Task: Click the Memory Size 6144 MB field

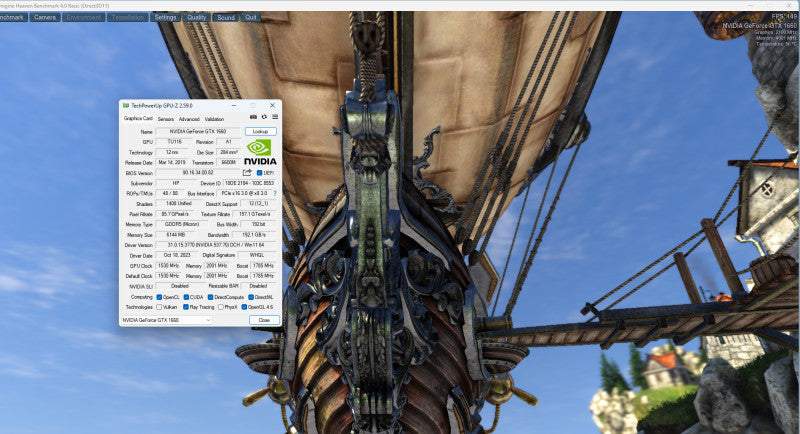Action: (176, 235)
